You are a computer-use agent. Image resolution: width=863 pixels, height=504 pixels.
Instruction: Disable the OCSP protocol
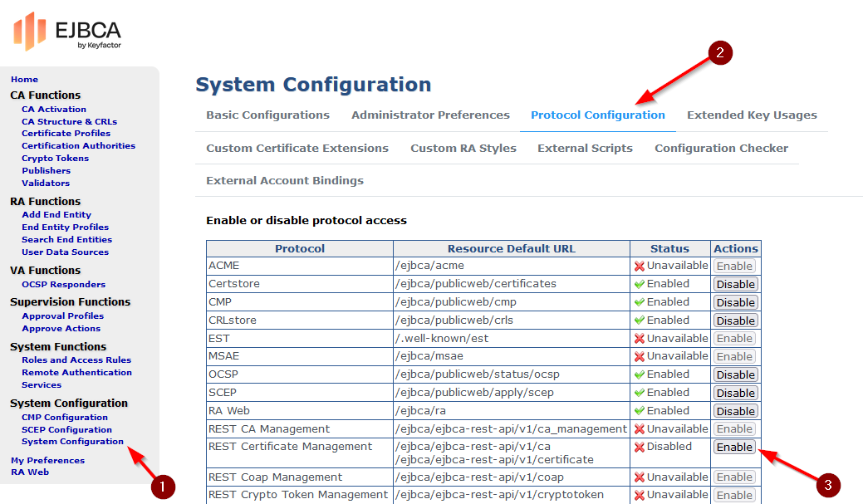click(735, 374)
